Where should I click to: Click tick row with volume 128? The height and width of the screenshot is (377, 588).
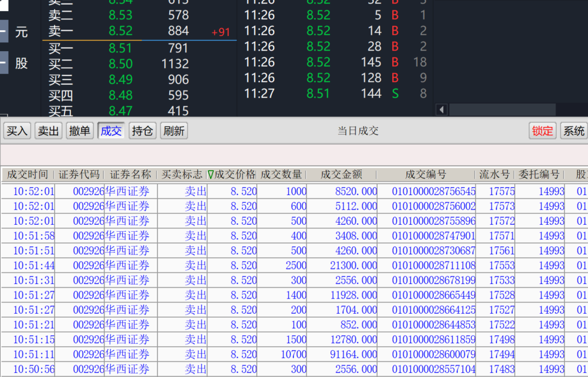[336, 78]
